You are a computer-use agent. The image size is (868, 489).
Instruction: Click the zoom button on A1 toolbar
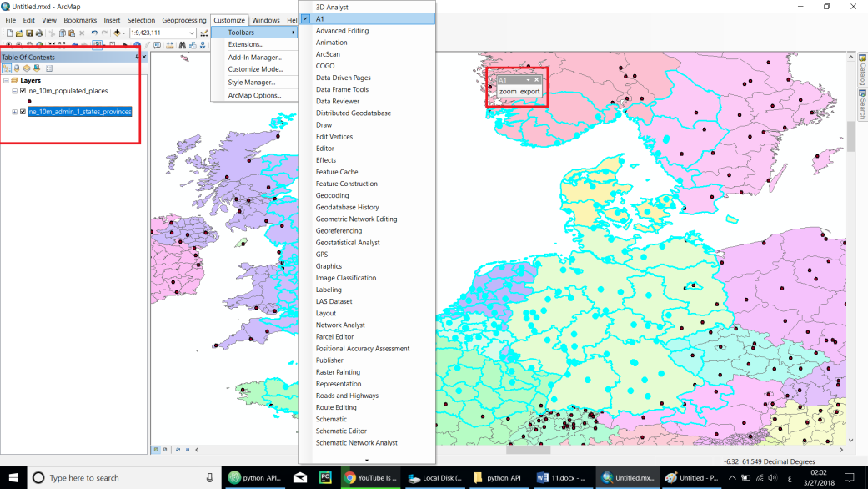[x=508, y=91]
